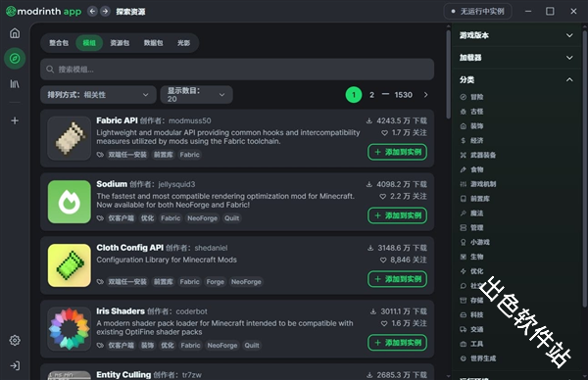Open the Home page icon in sidebar

tap(15, 33)
